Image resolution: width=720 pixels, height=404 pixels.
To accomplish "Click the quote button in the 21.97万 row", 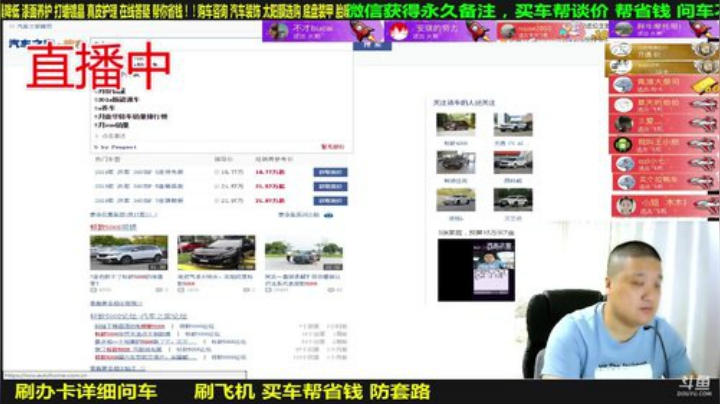I will pos(330,201).
